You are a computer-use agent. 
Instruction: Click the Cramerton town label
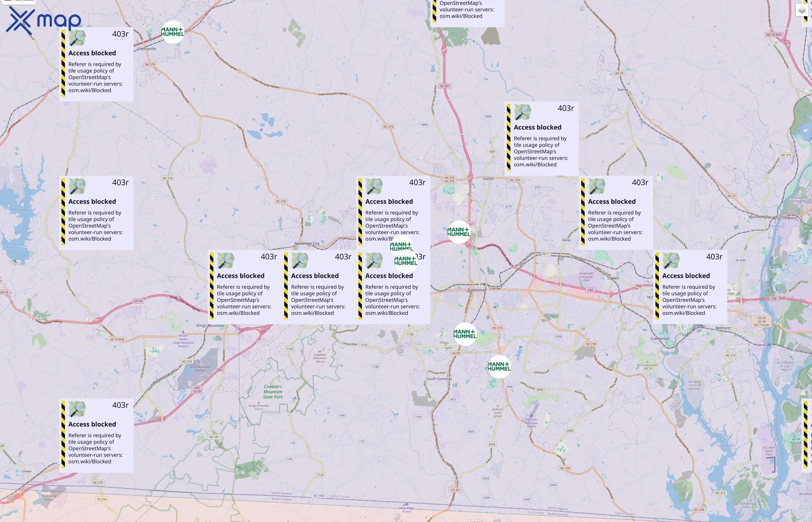(659, 338)
